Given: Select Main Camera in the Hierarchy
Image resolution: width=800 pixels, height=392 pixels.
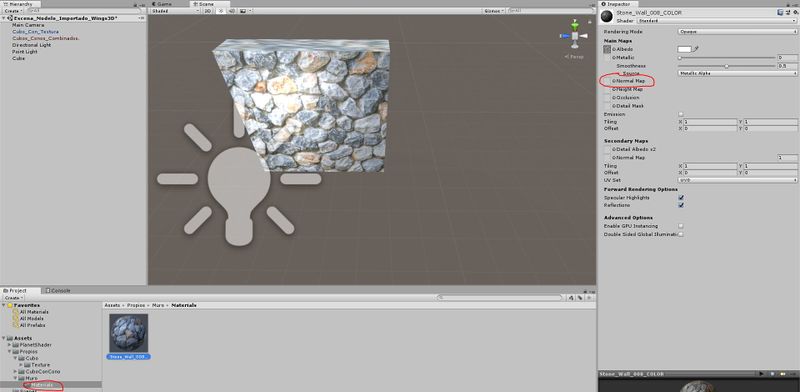Looking at the screenshot, I should pos(28,25).
